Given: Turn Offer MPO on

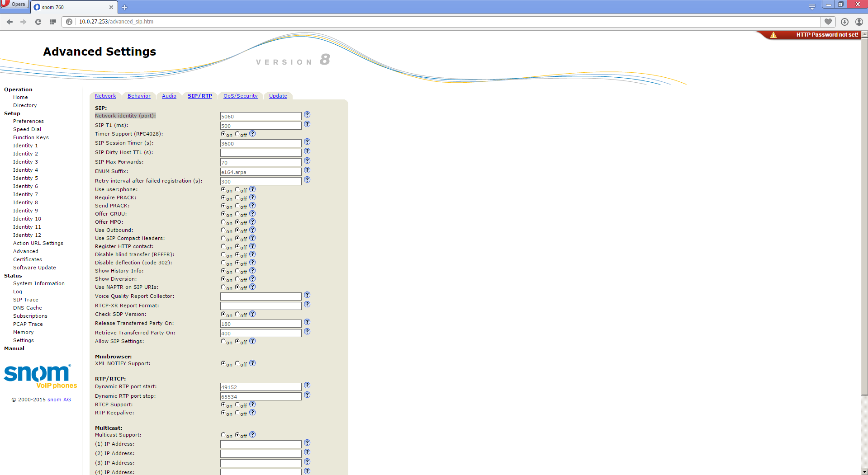Looking at the screenshot, I should coord(223,222).
